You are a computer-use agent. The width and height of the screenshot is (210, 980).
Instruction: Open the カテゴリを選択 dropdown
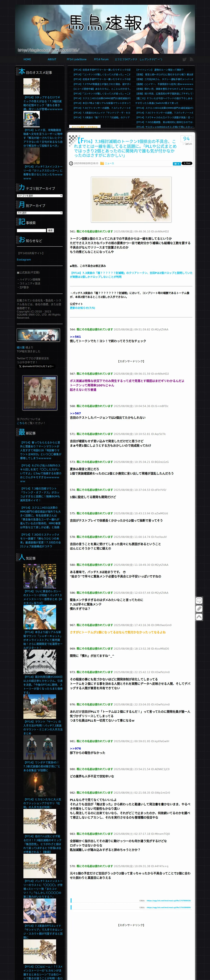[40, 196]
